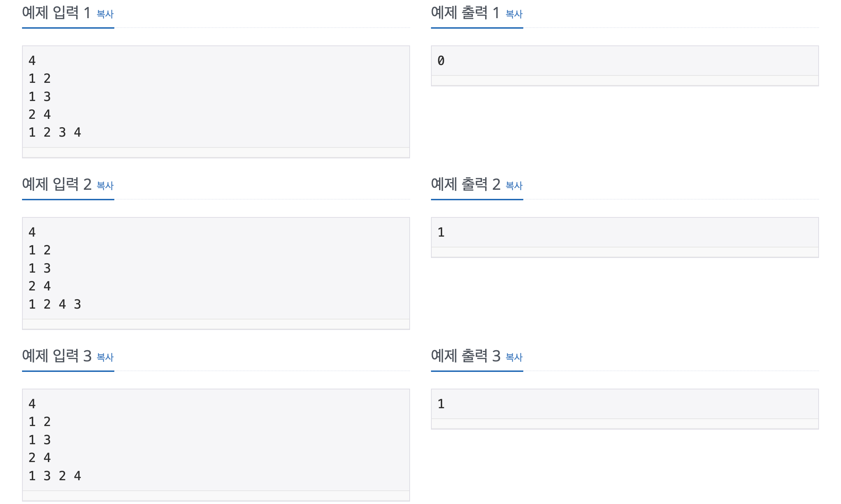Click the 예제 출력 3 heading
Image resolution: width=841 pixels, height=504 pixels.
[x=465, y=355]
